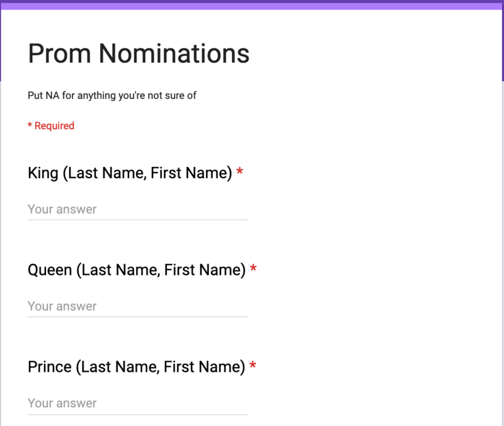Click the purple header bar of the form
The image size is (504, 426).
[252, 5]
